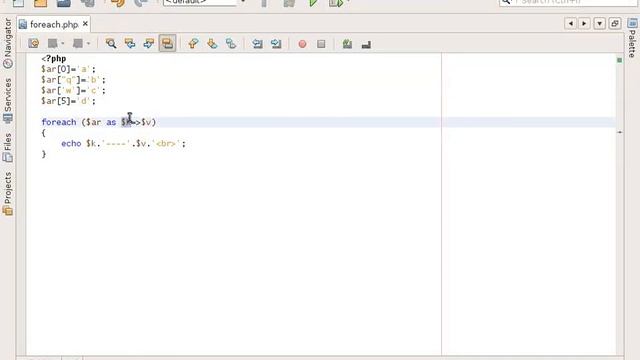Show opened documents list dropdown
Image resolution: width=640 pixels, height=360 pixels.
point(599,23)
